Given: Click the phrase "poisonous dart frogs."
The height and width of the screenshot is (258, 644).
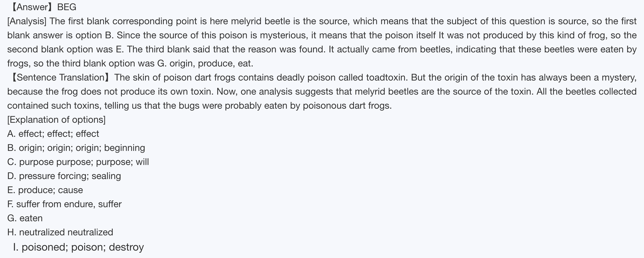Looking at the screenshot, I should click(347, 106).
